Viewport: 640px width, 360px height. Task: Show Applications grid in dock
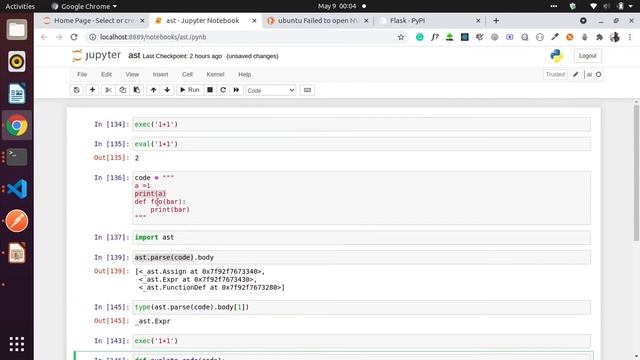(x=17, y=344)
